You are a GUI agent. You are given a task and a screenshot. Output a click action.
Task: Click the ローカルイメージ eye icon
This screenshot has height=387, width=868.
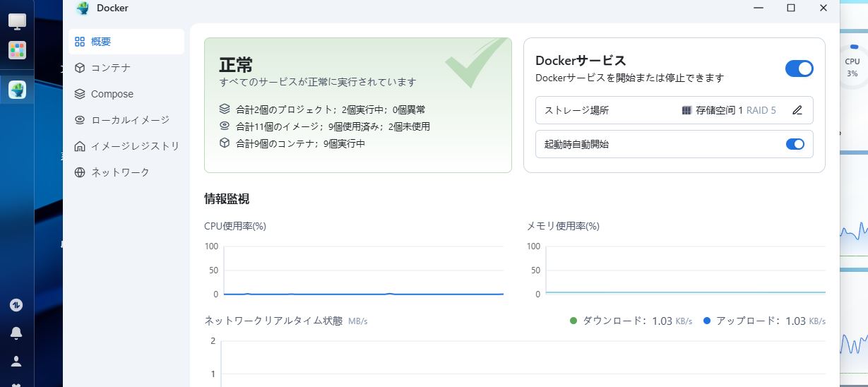[80, 120]
